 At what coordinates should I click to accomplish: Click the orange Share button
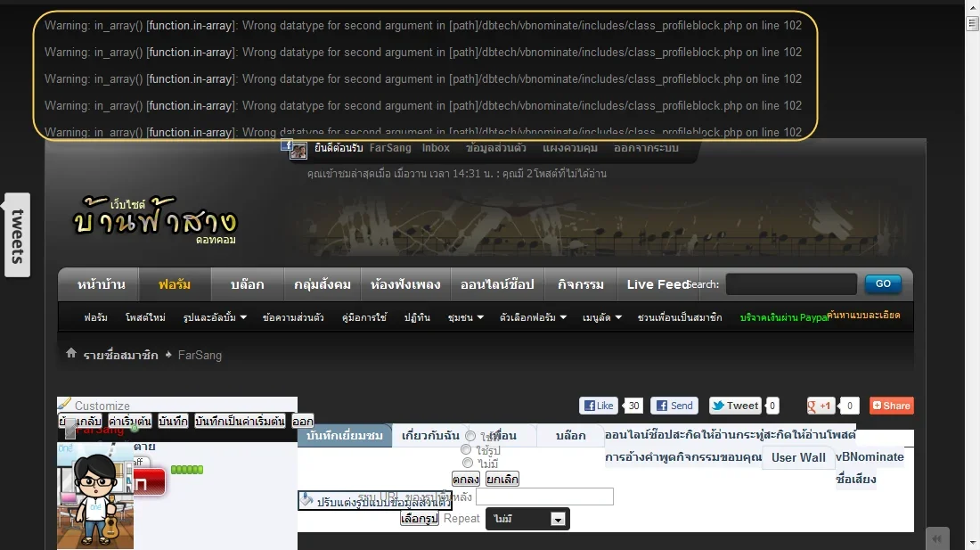tap(892, 406)
